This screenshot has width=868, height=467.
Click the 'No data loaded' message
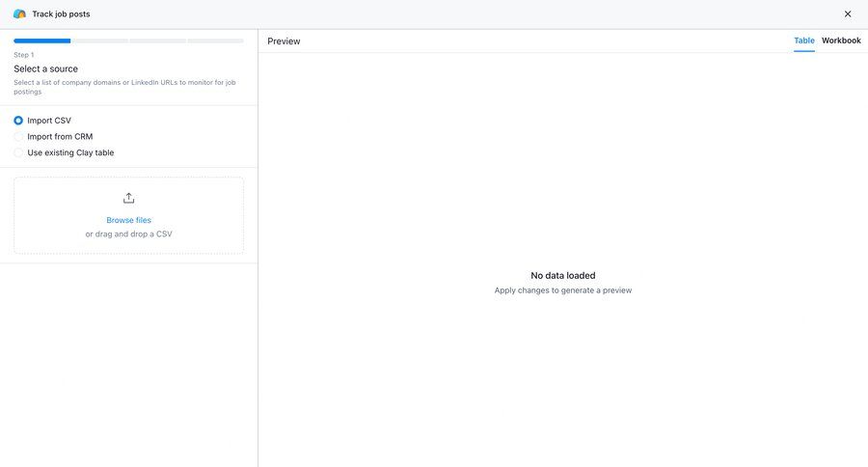563,275
